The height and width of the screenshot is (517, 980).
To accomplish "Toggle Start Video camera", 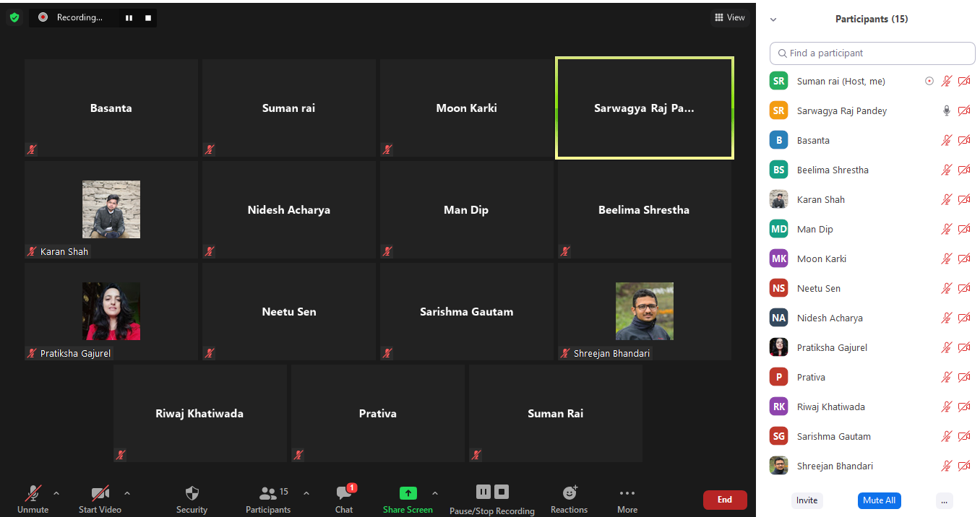I will (x=100, y=494).
